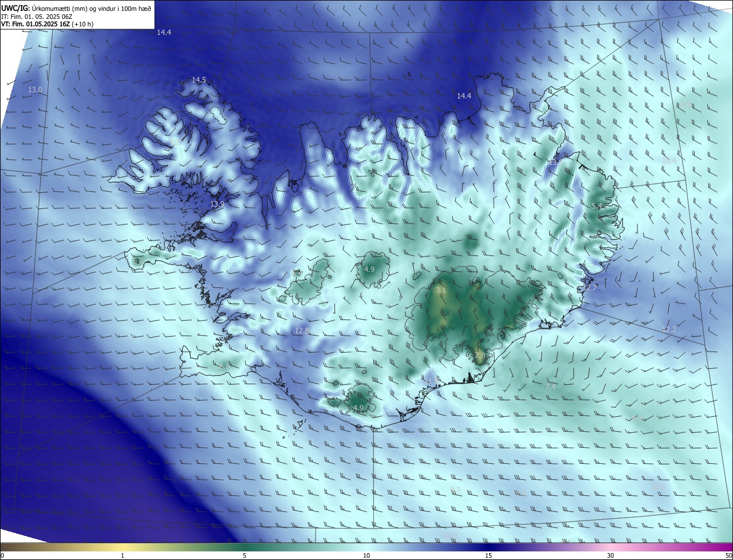This screenshot has height=560, width=733.
Task: Click the 'IT: Fim. 01. 05. 2025 06Z' line
Action: click(x=37, y=17)
